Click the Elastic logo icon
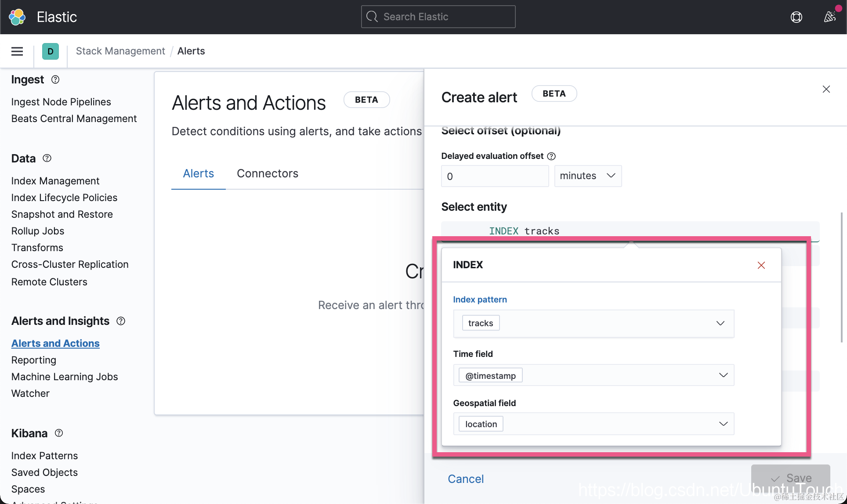 pos(18,17)
